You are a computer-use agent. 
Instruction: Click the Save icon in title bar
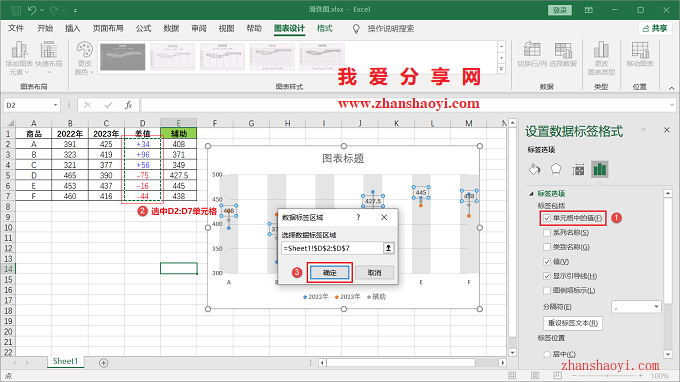[16, 10]
